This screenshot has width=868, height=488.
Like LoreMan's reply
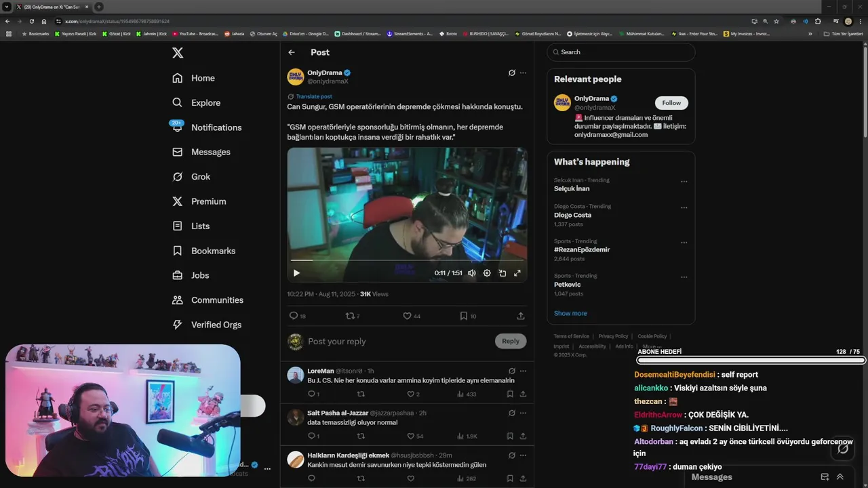pos(413,394)
